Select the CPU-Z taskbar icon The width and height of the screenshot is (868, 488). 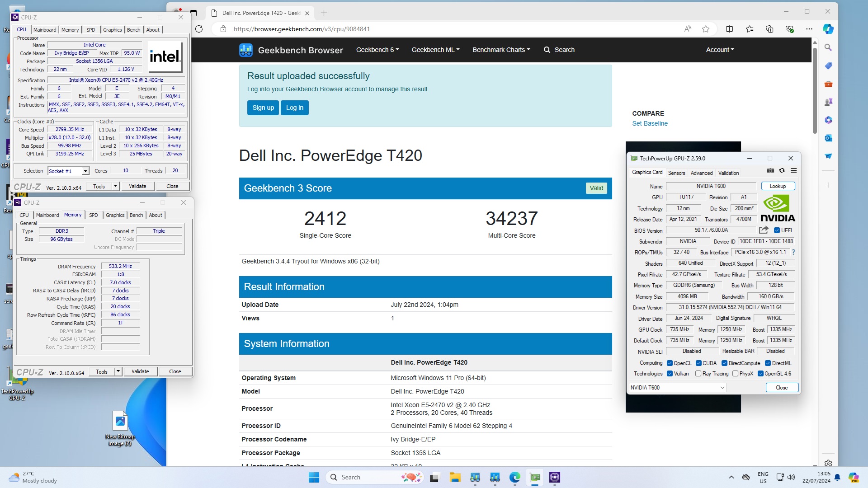[x=555, y=477]
